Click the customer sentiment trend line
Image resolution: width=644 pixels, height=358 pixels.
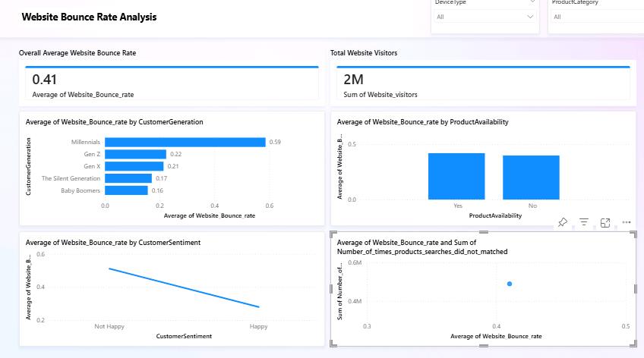tap(184, 287)
